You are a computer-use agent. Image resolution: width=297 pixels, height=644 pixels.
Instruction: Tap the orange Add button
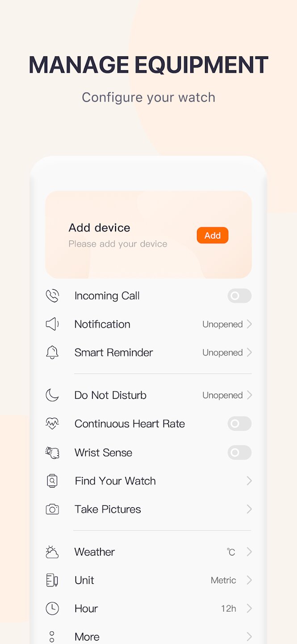click(213, 235)
